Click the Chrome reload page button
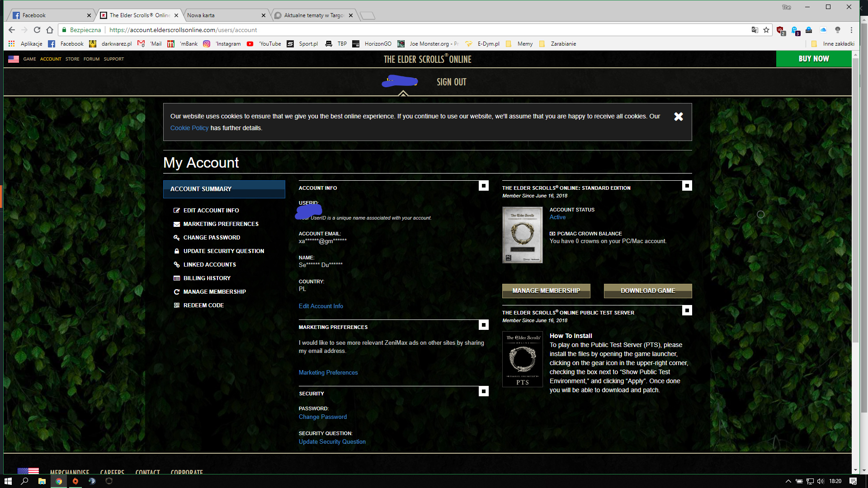This screenshot has height=488, width=868. (x=37, y=30)
